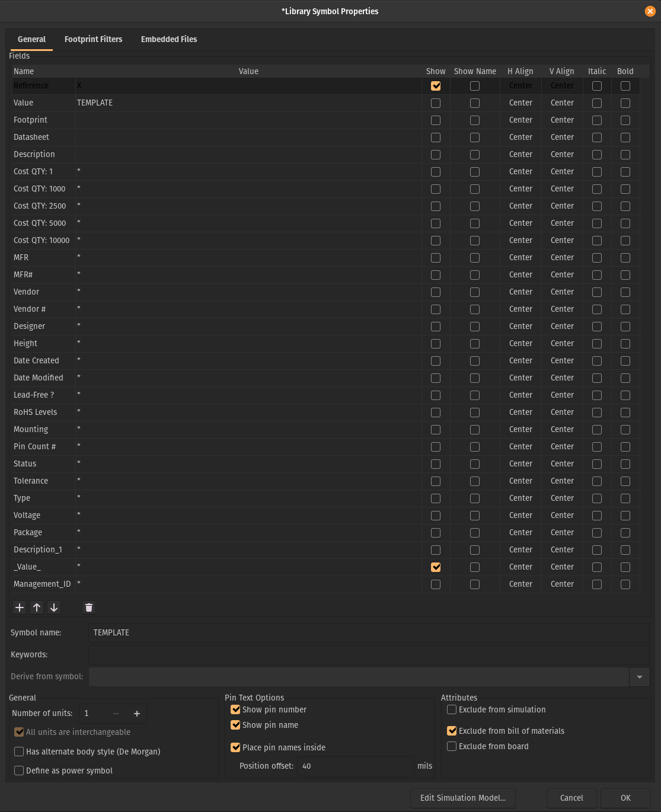Move the selected field up

coord(36,608)
